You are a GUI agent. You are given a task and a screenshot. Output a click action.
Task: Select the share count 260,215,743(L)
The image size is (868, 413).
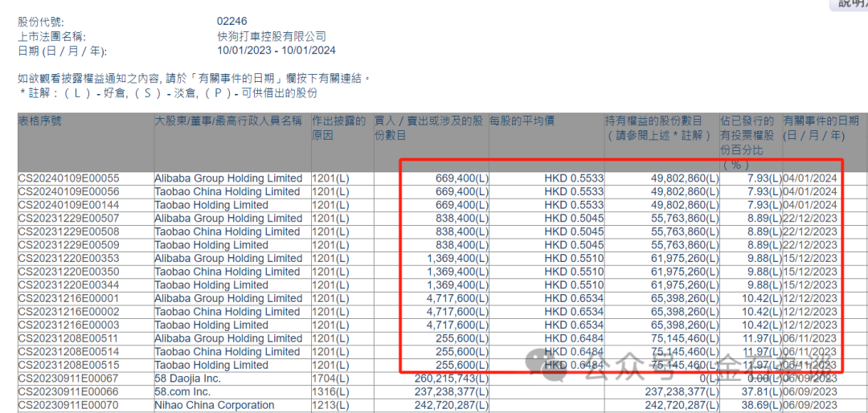point(452,378)
